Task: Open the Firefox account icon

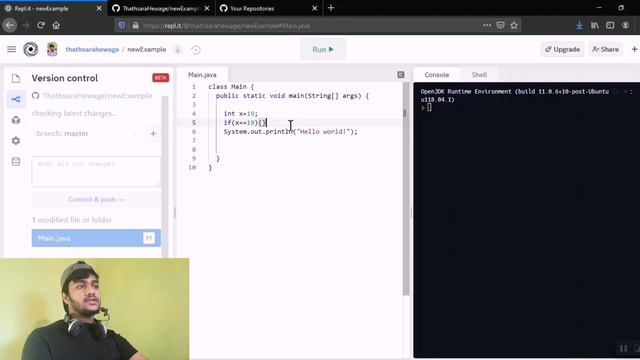Action: [625, 25]
